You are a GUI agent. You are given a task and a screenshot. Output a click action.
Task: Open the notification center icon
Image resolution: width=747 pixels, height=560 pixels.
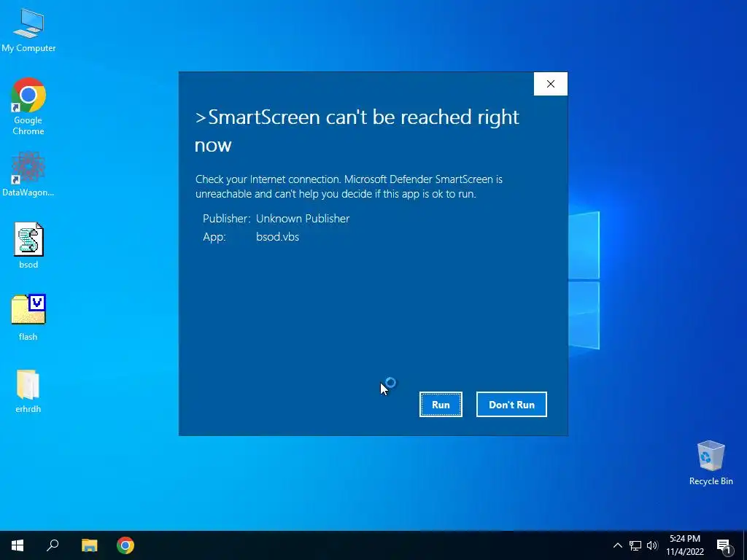pos(724,546)
